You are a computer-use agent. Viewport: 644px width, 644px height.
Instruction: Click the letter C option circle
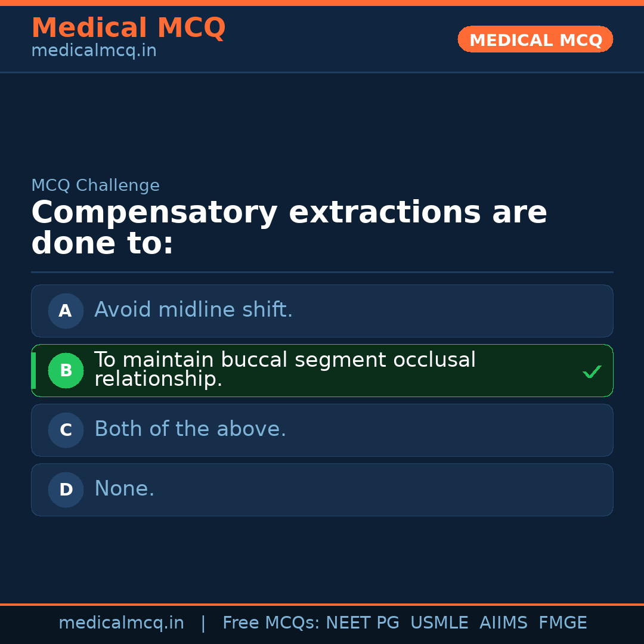coord(66,430)
